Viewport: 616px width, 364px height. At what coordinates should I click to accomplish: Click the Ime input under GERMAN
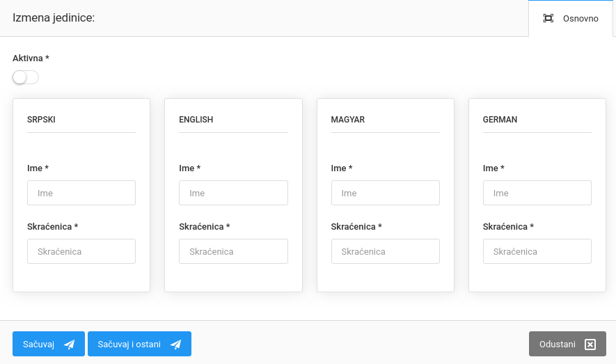(537, 193)
